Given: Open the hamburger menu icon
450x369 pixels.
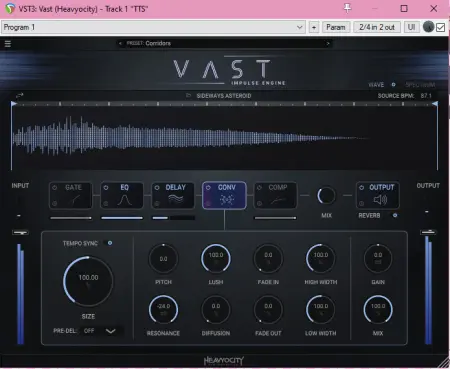Looking at the screenshot, I should click(8, 44).
